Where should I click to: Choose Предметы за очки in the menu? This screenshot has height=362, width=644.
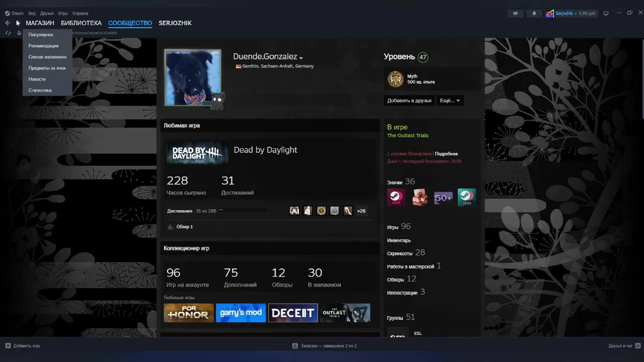click(x=47, y=68)
